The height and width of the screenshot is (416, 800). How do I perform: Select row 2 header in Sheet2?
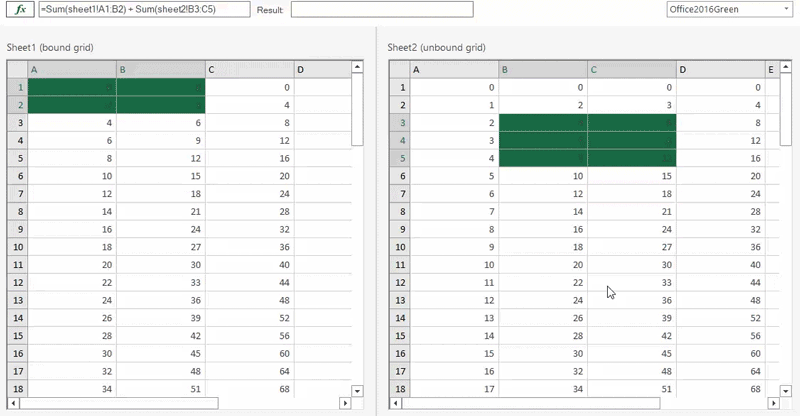[400, 105]
